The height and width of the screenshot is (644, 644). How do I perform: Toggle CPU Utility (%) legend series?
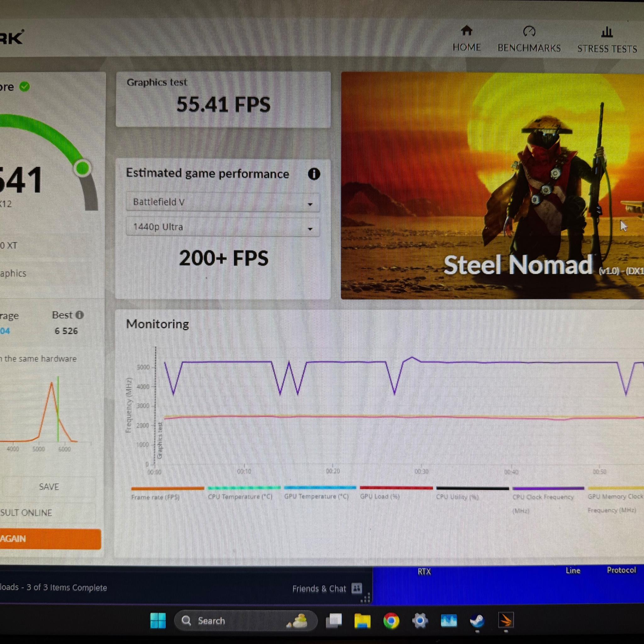(x=472, y=493)
